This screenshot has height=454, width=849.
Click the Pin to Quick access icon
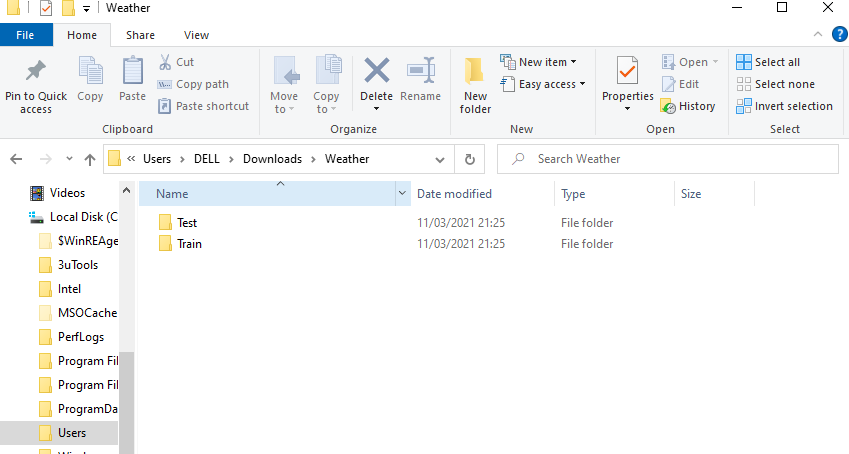click(x=36, y=72)
